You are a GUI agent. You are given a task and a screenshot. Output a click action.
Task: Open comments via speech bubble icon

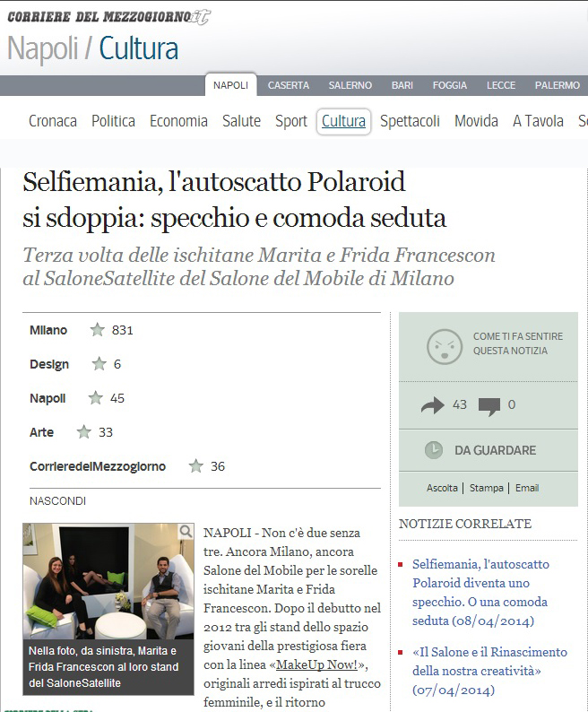pyautogui.click(x=489, y=406)
